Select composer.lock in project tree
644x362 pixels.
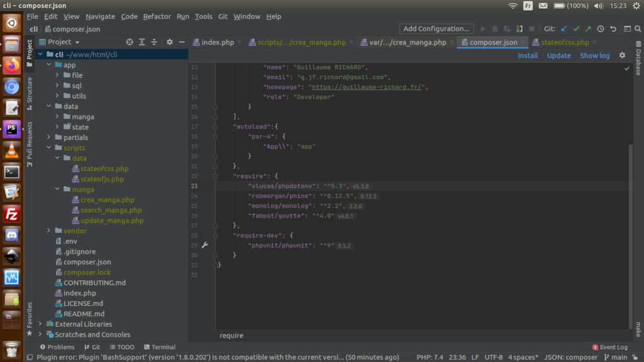click(x=87, y=272)
